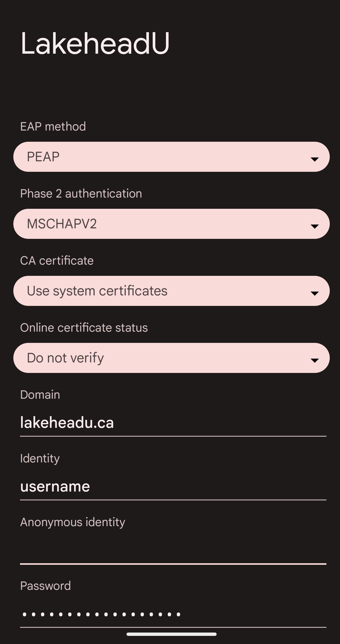Viewport: 340px width, 644px height.
Task: Expand the Do not verify dropdown
Action: pos(171,358)
